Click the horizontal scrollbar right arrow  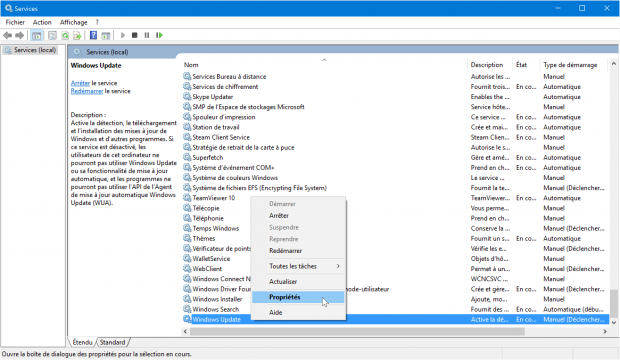click(x=605, y=332)
